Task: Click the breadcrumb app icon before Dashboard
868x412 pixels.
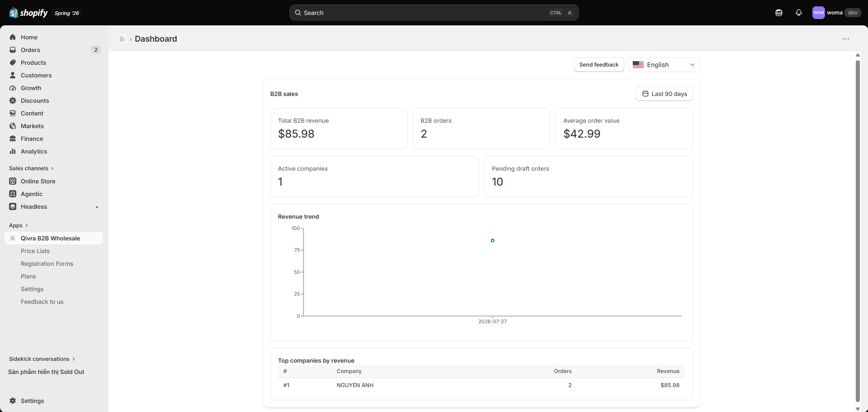Action: (122, 39)
